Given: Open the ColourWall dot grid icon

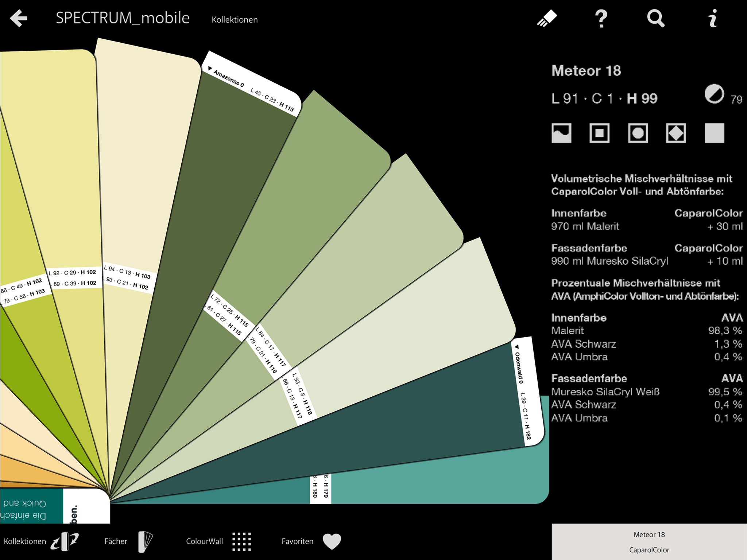Looking at the screenshot, I should pyautogui.click(x=241, y=541).
